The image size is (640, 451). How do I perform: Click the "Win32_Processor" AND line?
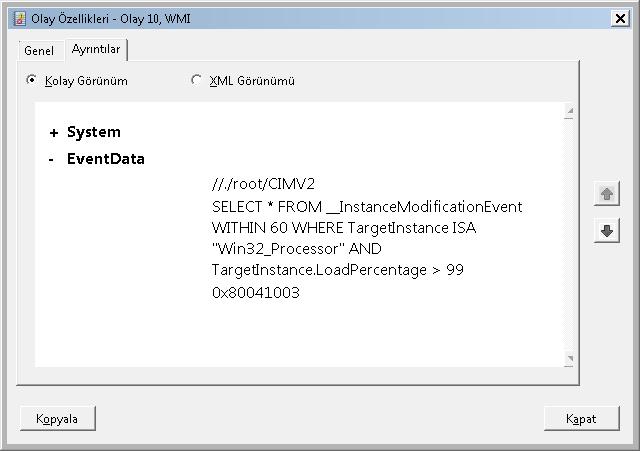pyautogui.click(x=297, y=249)
